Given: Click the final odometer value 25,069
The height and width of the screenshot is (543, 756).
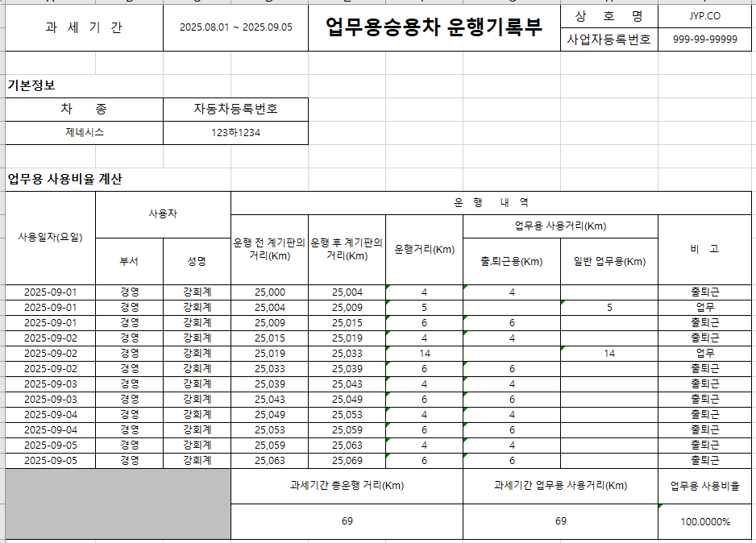Looking at the screenshot, I should [x=347, y=461].
